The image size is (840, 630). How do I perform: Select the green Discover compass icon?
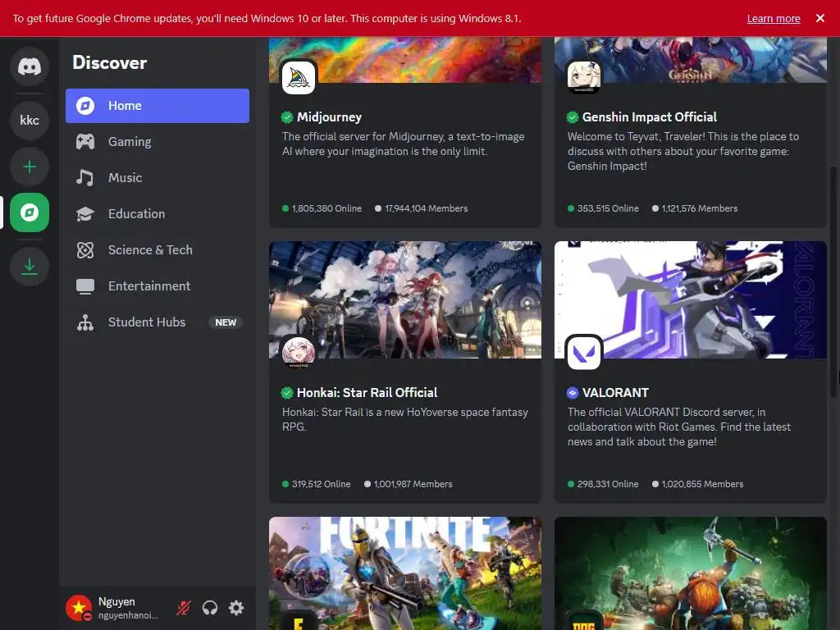30,212
